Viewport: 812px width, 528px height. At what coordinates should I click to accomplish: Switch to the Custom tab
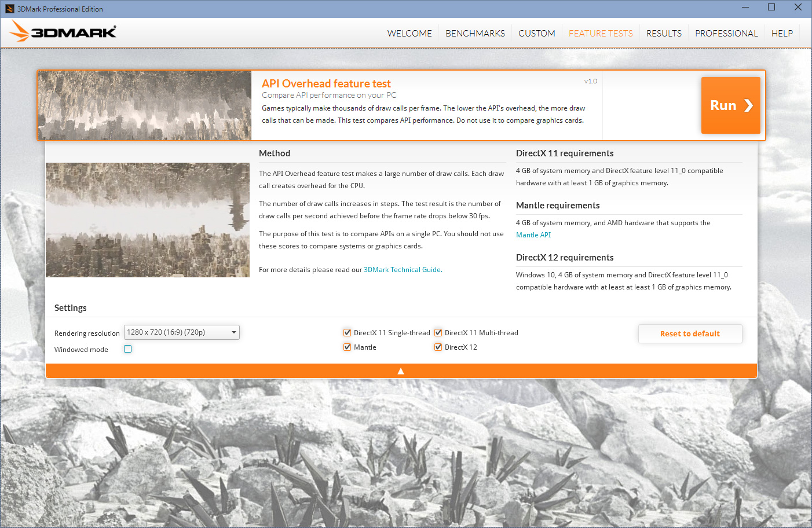point(537,34)
